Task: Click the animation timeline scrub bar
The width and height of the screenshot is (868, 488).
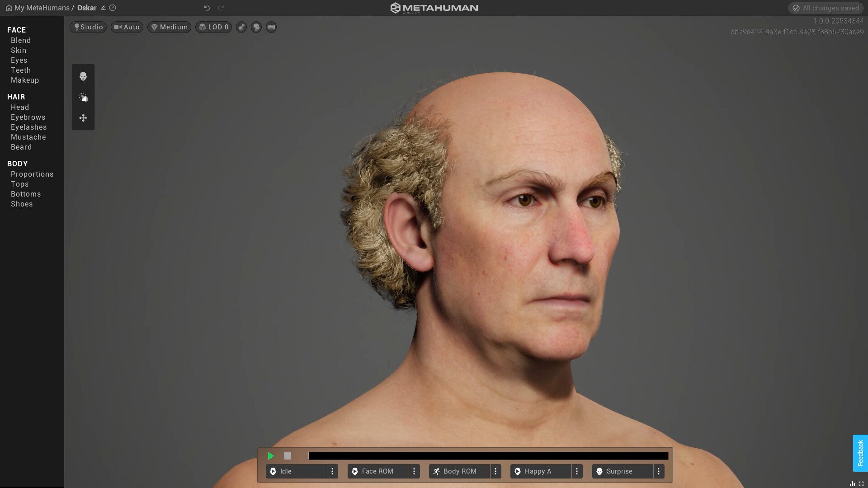Action: 488,456
